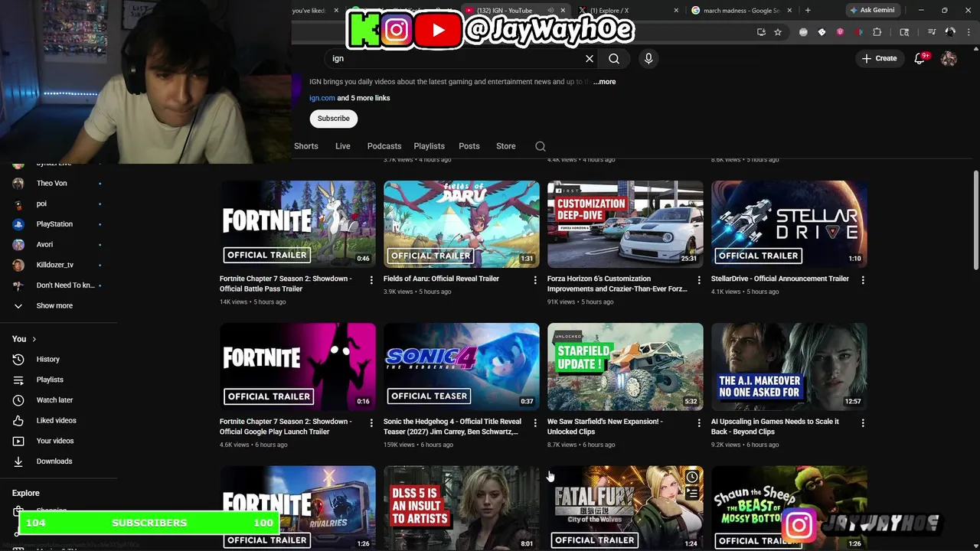Open more options for Starfield expansion video
This screenshot has width=980, height=551.
pos(699,422)
